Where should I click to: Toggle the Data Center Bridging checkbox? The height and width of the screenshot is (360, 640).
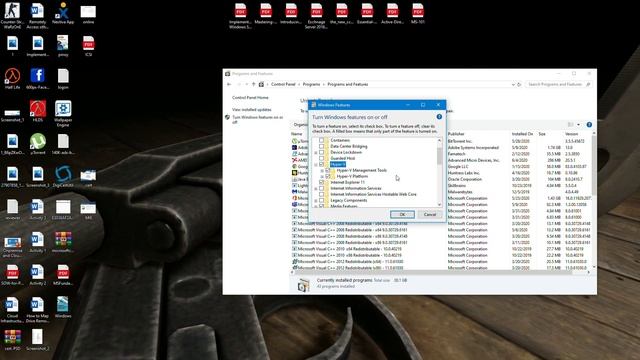322,146
